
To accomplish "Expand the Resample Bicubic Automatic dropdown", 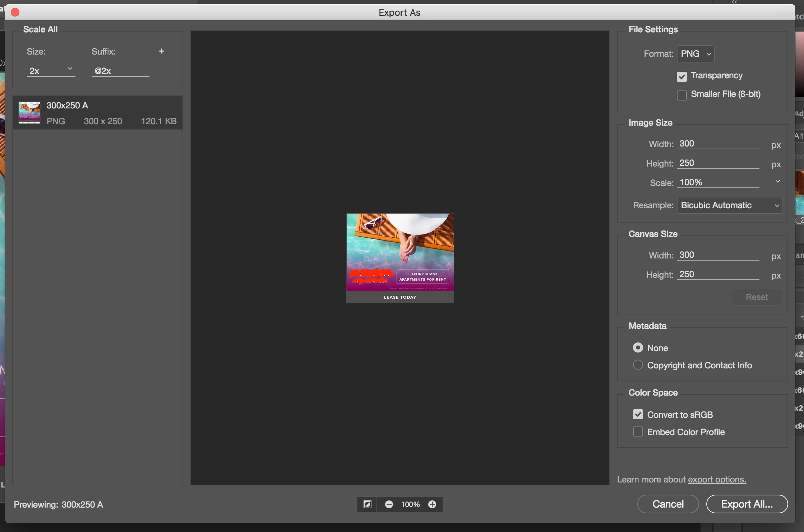I will pyautogui.click(x=729, y=205).
